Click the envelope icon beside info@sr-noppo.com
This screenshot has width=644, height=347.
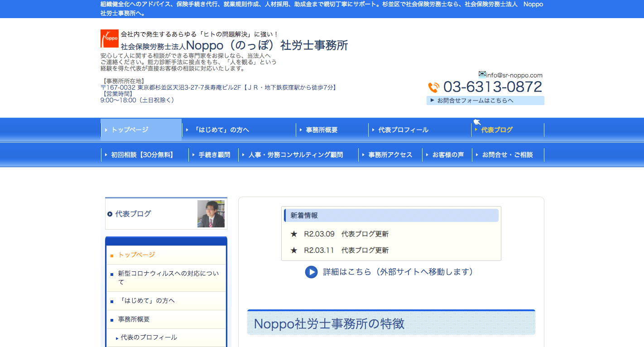(x=481, y=74)
